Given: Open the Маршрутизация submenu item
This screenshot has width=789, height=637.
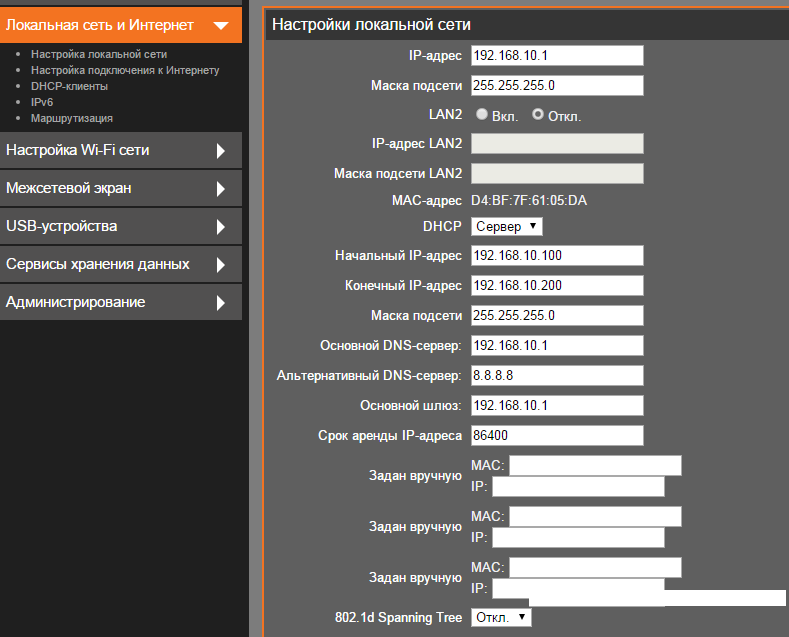Looking at the screenshot, I should (x=72, y=118).
